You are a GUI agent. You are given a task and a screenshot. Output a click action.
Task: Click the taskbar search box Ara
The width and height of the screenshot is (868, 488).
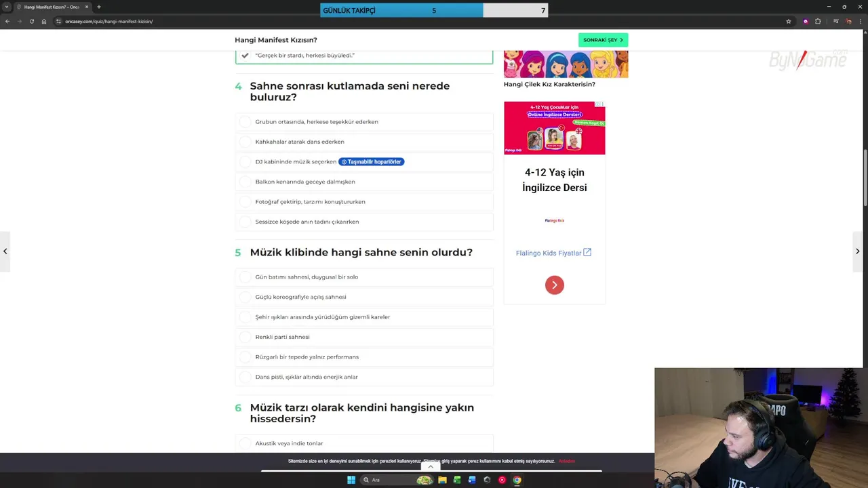pos(397,480)
